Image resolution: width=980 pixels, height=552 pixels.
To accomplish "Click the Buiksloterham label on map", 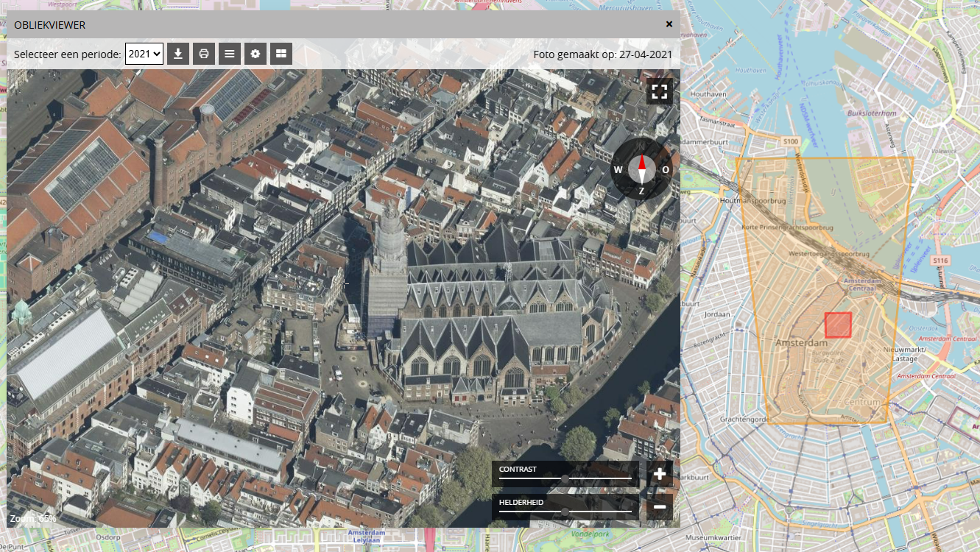I will click(x=873, y=113).
